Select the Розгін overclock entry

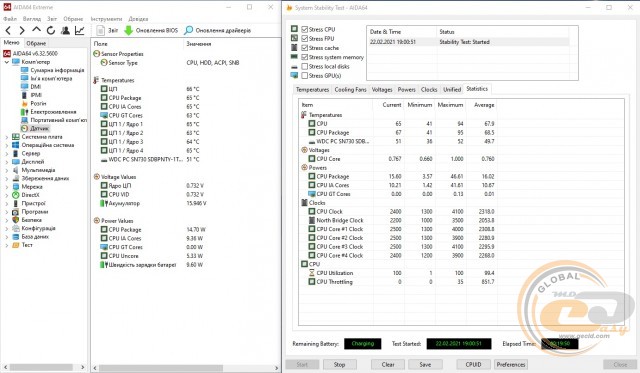coord(38,103)
